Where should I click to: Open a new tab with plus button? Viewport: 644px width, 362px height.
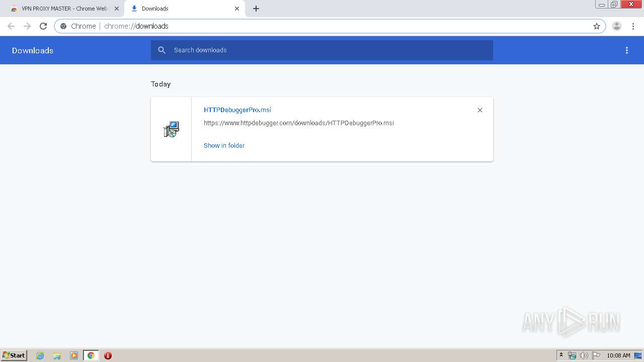[256, 9]
